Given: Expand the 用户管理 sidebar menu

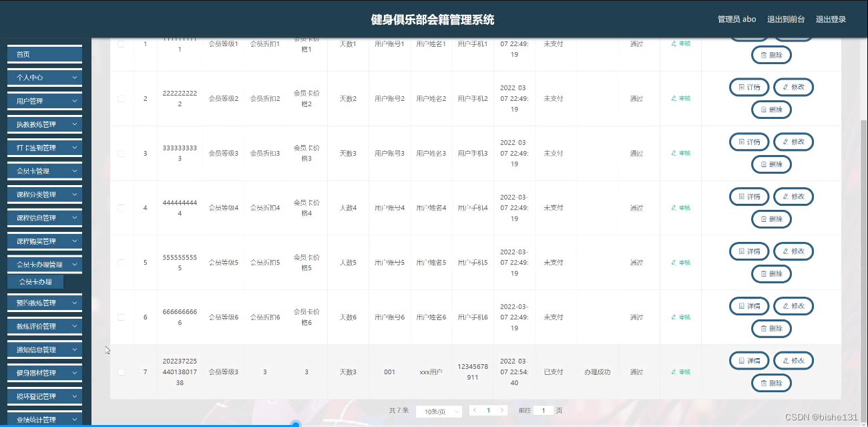Looking at the screenshot, I should point(44,101).
